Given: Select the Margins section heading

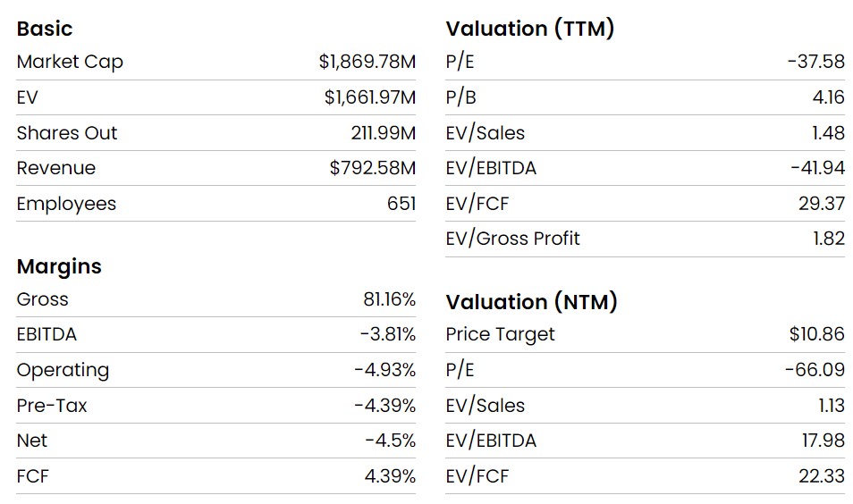Looking at the screenshot, I should coord(59,266).
